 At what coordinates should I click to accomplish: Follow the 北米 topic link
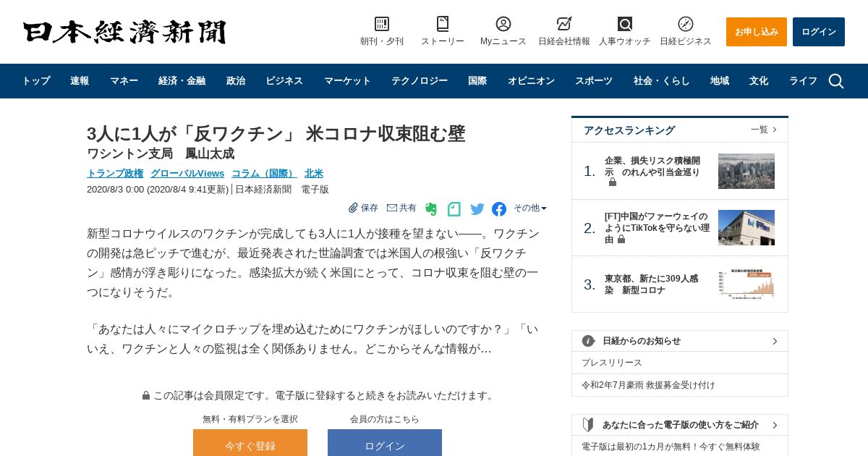click(314, 173)
